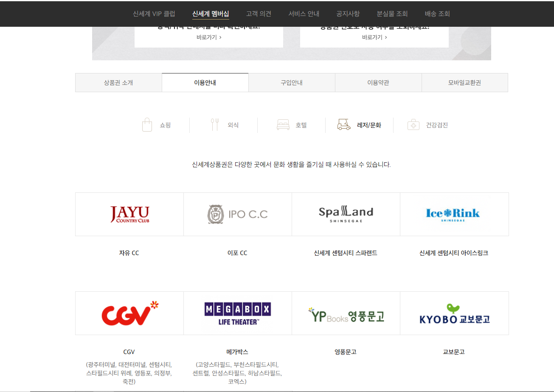Open the Megabox Life Theater logo
This screenshot has height=392, width=554.
(x=238, y=313)
